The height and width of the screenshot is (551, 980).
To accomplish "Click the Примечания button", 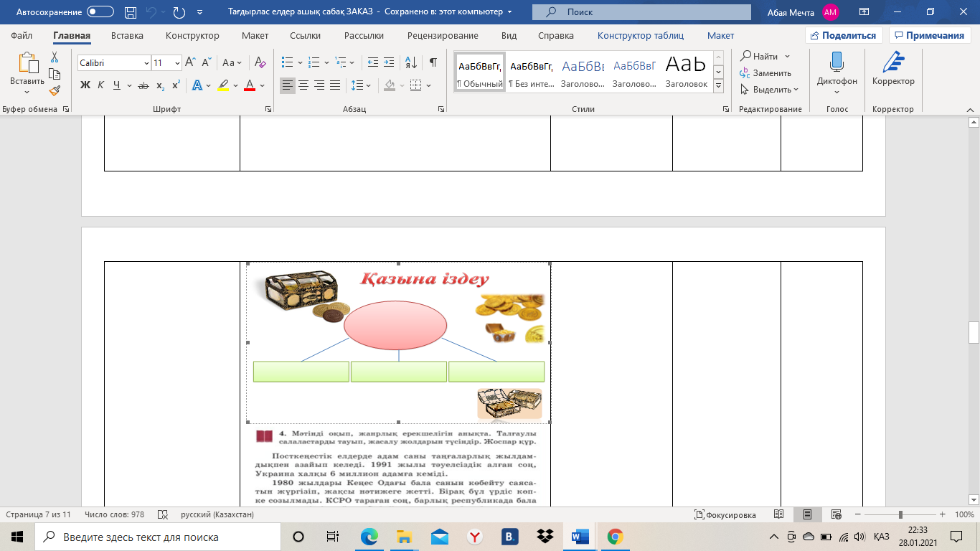I will tap(929, 36).
